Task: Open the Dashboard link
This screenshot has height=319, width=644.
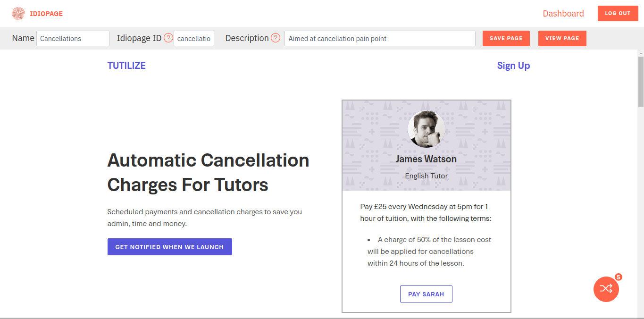Action: coord(563,14)
